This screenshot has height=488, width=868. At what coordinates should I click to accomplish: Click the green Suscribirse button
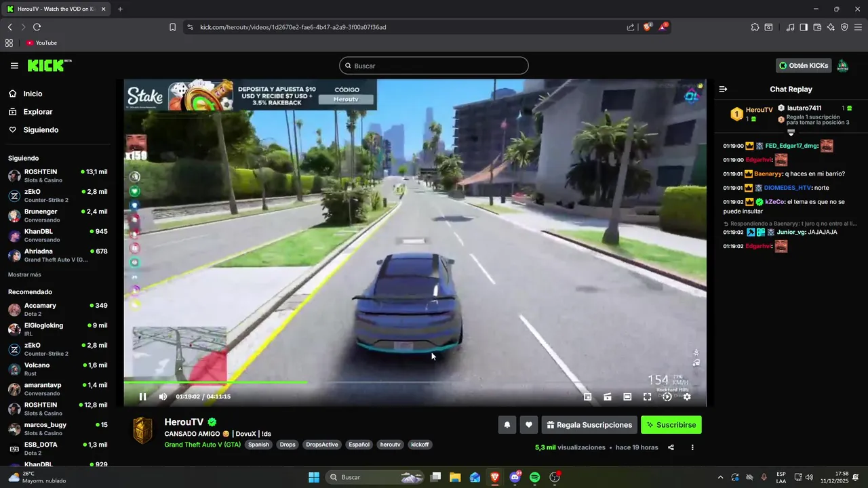click(671, 425)
